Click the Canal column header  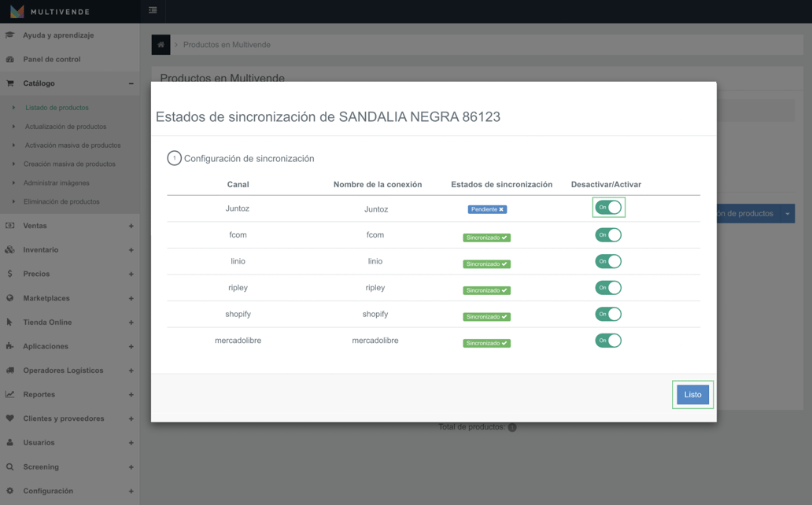238,184
